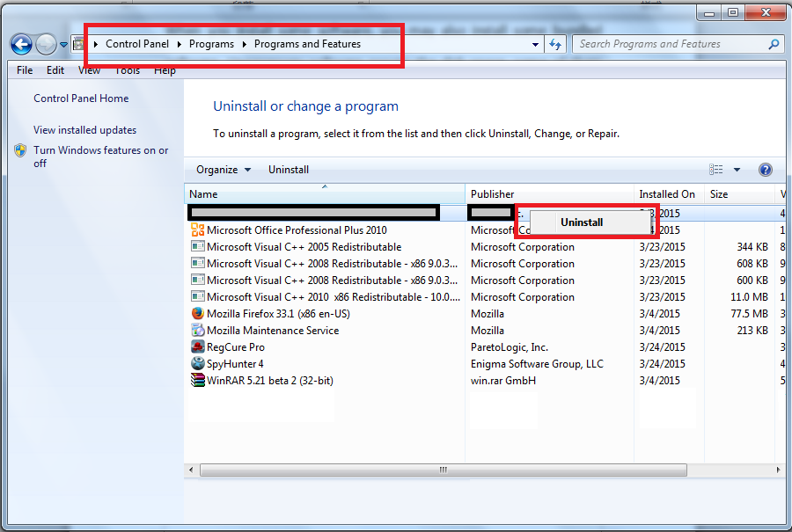The image size is (792, 532).
Task: Click the change view icon
Action: coord(715,170)
